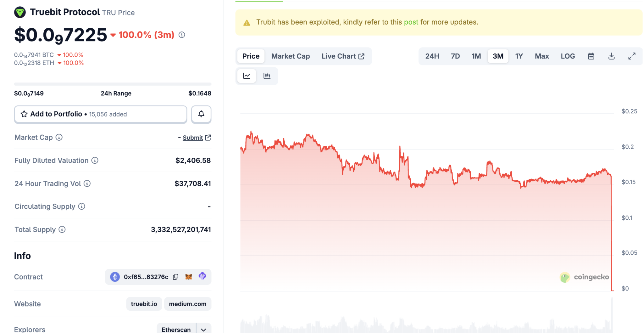Enable the LOG scale for the chart
The width and height of the screenshot is (644, 333).
pos(568,56)
